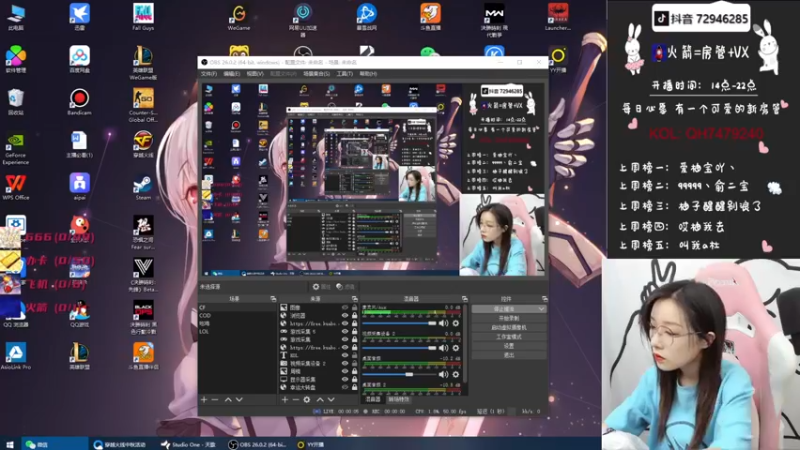Pop out the 控件 dock panel
Image resolution: width=800 pixels, height=450 pixels.
pos(544,299)
